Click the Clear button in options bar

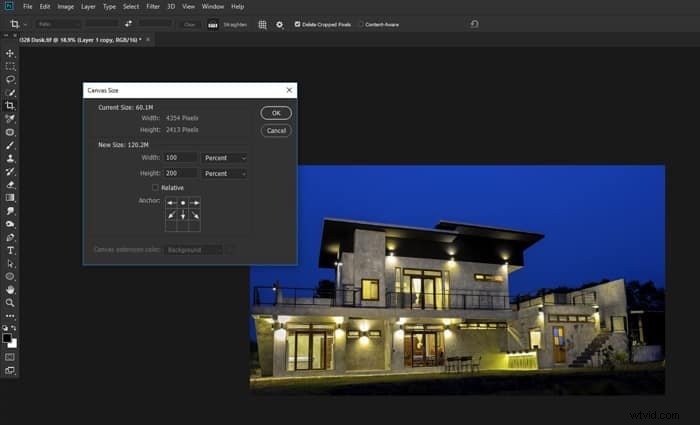pos(189,25)
